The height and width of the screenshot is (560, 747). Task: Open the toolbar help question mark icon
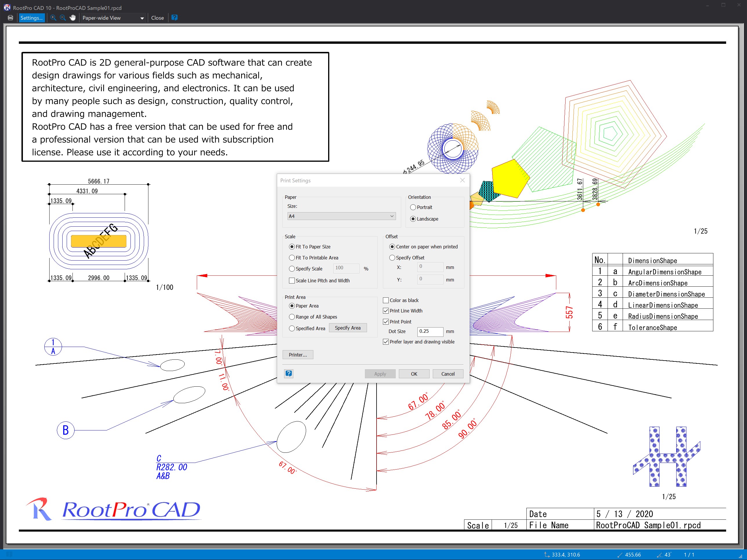174,18
